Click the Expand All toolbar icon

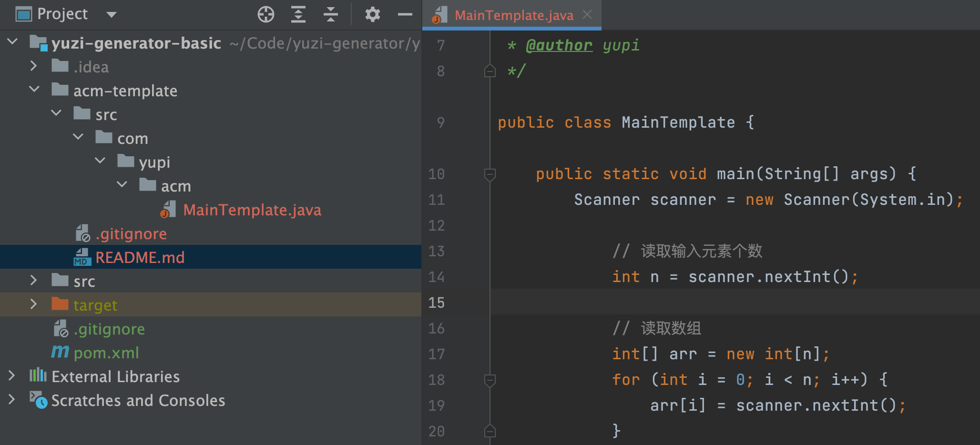coord(298,15)
